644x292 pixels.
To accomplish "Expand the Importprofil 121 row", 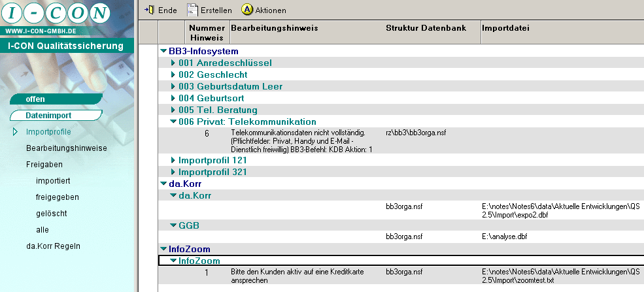I will pyautogui.click(x=173, y=160).
